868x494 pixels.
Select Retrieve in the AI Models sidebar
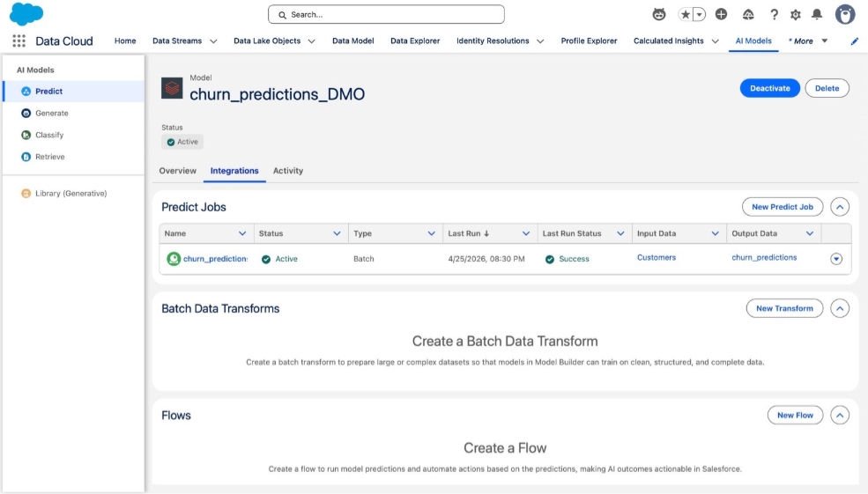(x=74, y=157)
